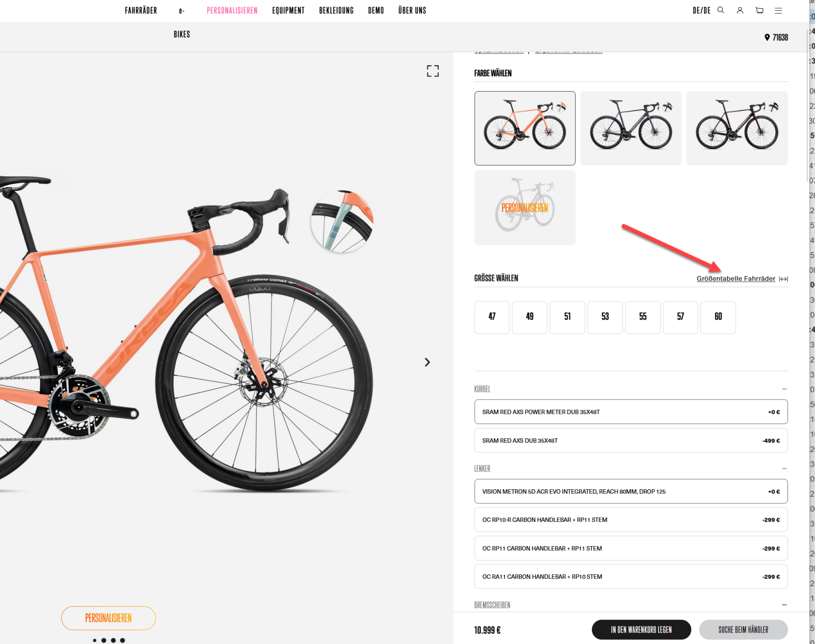The width and height of the screenshot is (815, 644).
Task: Click the size chart arrows icon
Action: tap(783, 279)
